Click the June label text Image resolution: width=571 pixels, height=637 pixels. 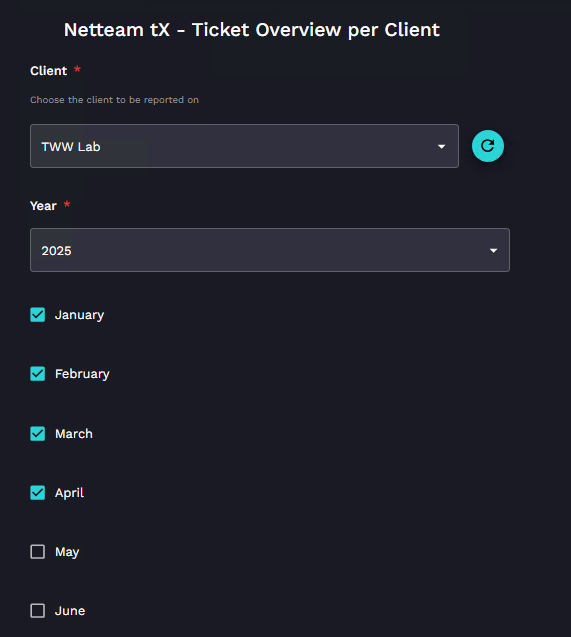(70, 611)
